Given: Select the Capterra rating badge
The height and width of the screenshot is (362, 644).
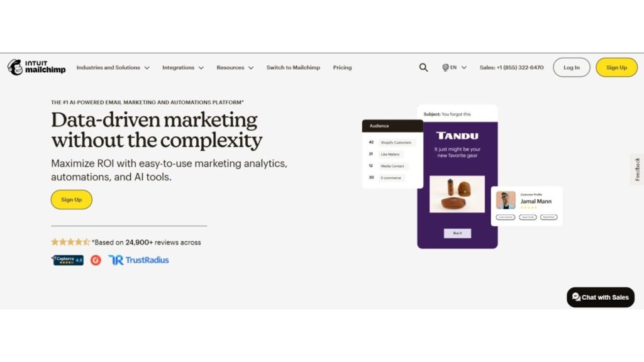Looking at the screenshot, I should click(67, 260).
